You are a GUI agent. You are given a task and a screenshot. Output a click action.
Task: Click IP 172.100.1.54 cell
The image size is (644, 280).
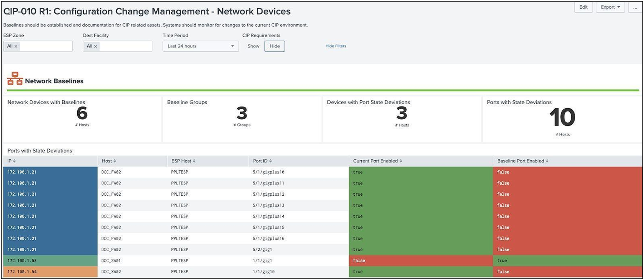click(x=50, y=272)
